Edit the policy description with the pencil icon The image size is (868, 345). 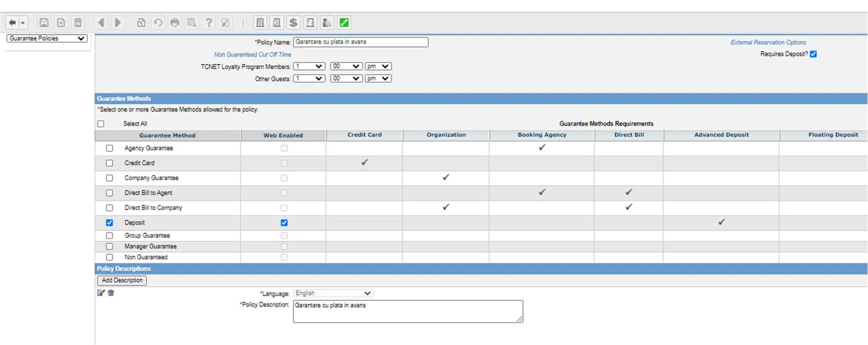pyautogui.click(x=101, y=293)
